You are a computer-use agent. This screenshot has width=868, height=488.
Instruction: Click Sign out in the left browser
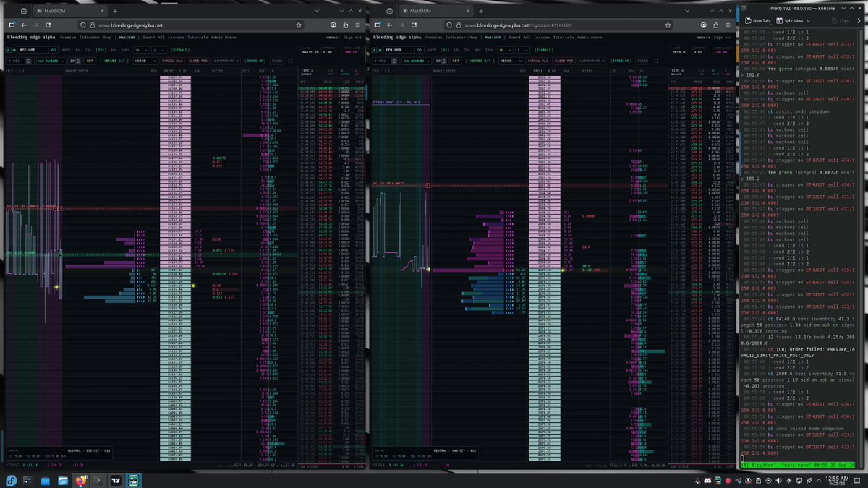tap(352, 37)
